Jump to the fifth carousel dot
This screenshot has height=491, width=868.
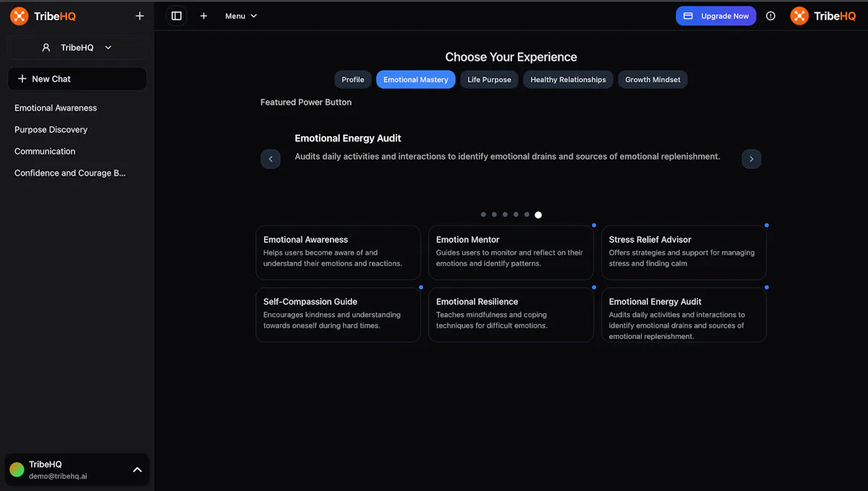[527, 215]
